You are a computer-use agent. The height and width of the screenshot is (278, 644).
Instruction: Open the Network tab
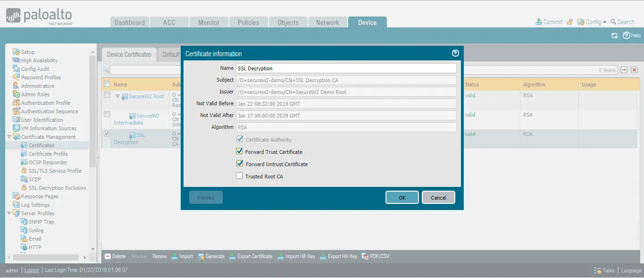[x=327, y=23]
